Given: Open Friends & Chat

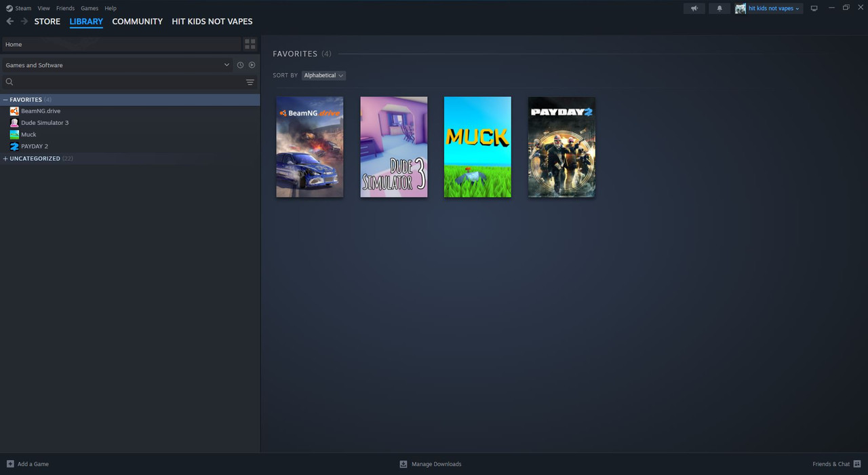Looking at the screenshot, I should (831, 464).
